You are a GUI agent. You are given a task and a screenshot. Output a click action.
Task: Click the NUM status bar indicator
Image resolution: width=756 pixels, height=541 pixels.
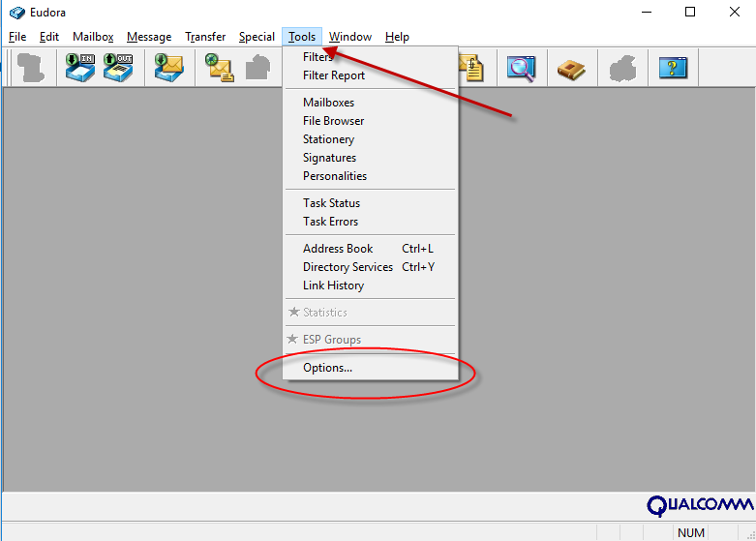[x=691, y=533]
